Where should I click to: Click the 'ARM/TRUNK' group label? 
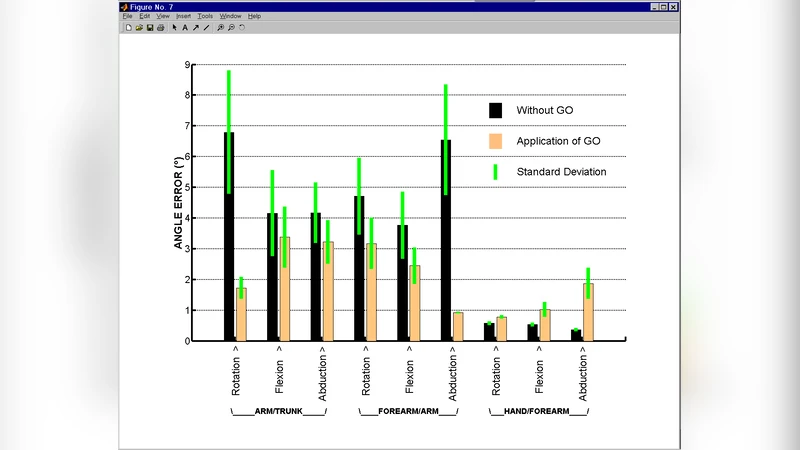click(x=279, y=411)
